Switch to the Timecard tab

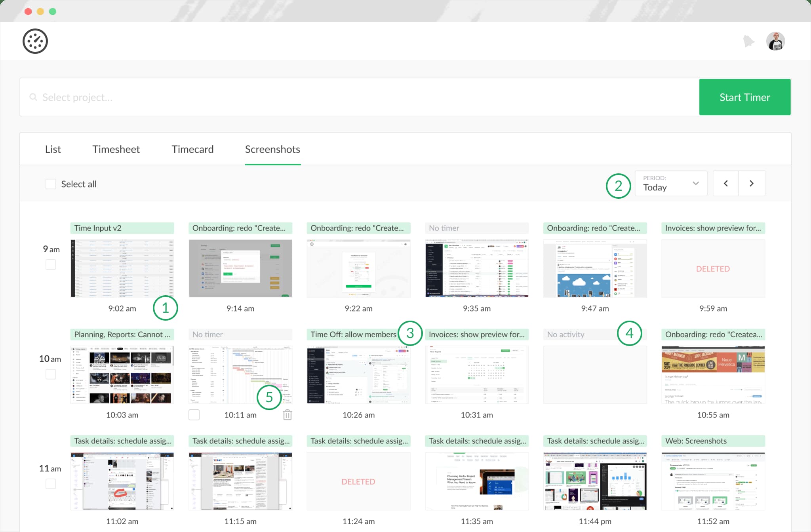192,149
